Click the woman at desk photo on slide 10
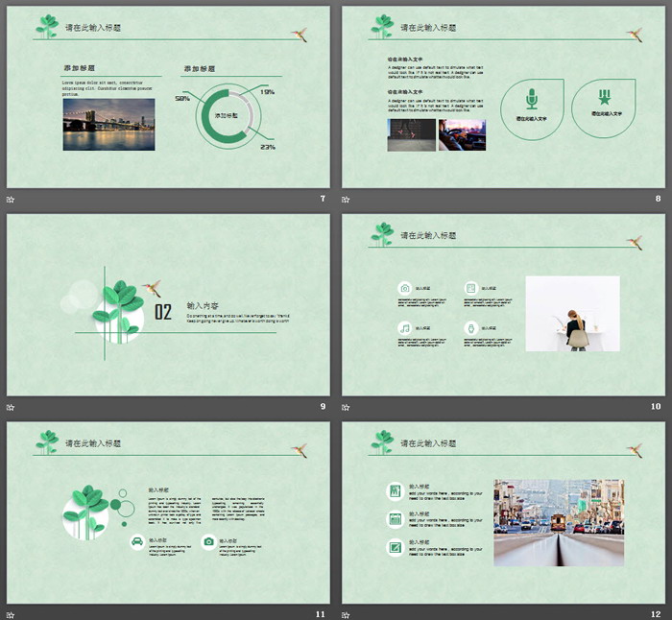Screen dimensions: 672x620 [x=572, y=313]
